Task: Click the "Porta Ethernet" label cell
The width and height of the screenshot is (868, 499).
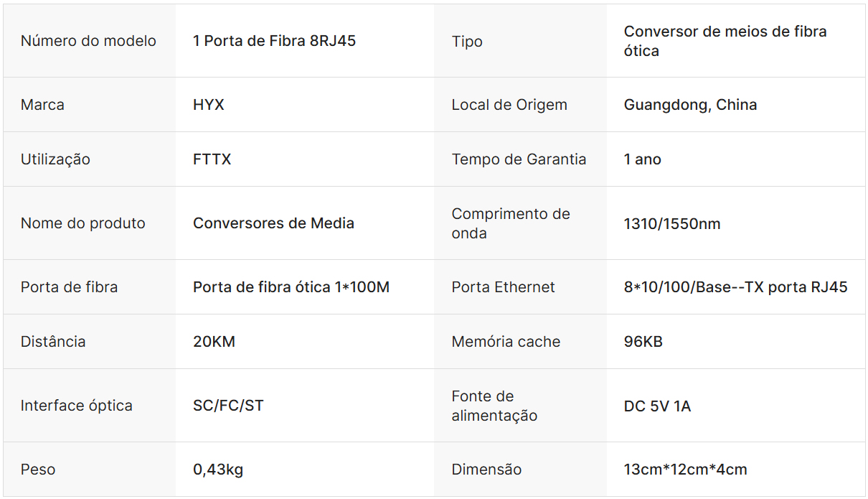Action: click(503, 287)
